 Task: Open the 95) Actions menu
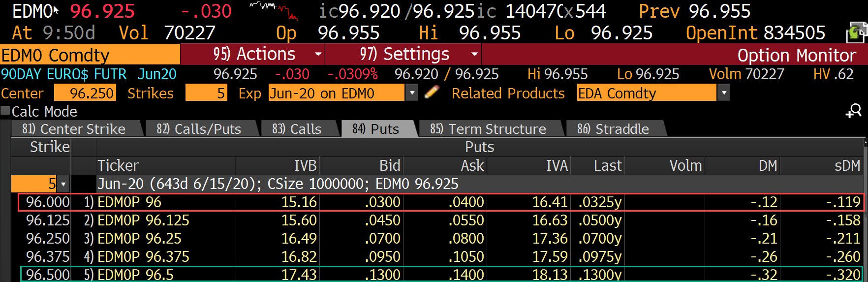pyautogui.click(x=253, y=54)
